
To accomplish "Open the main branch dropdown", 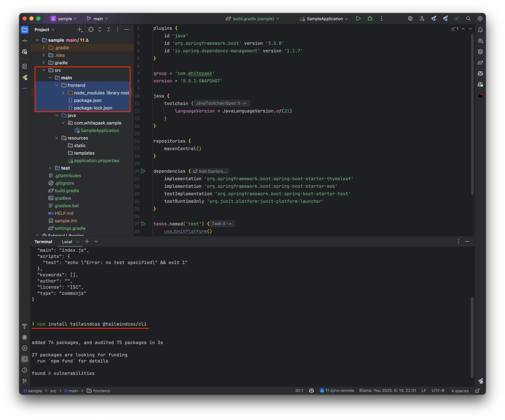I will coord(97,18).
